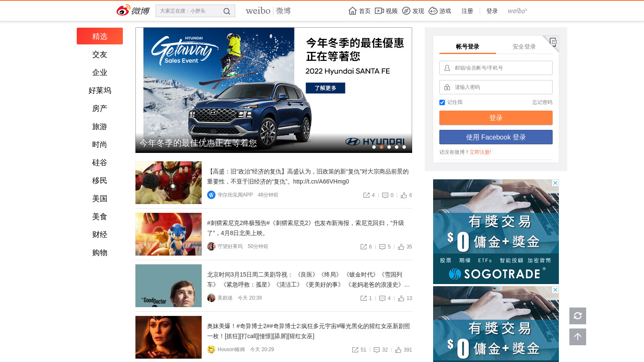This screenshot has width=644, height=362.
Task: Comment on the 美剧导视 post
Action: [382, 298]
